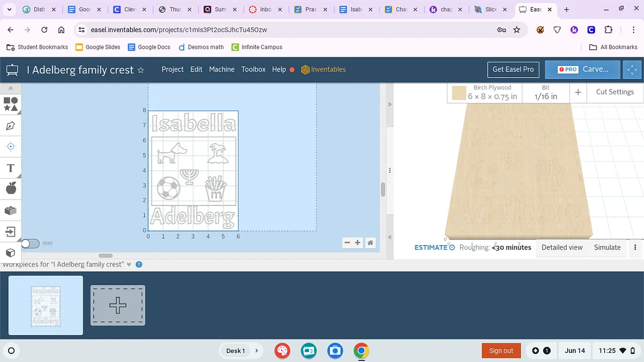The image size is (644, 362).
Task: Click the Get Easel Pro button
Action: (513, 69)
